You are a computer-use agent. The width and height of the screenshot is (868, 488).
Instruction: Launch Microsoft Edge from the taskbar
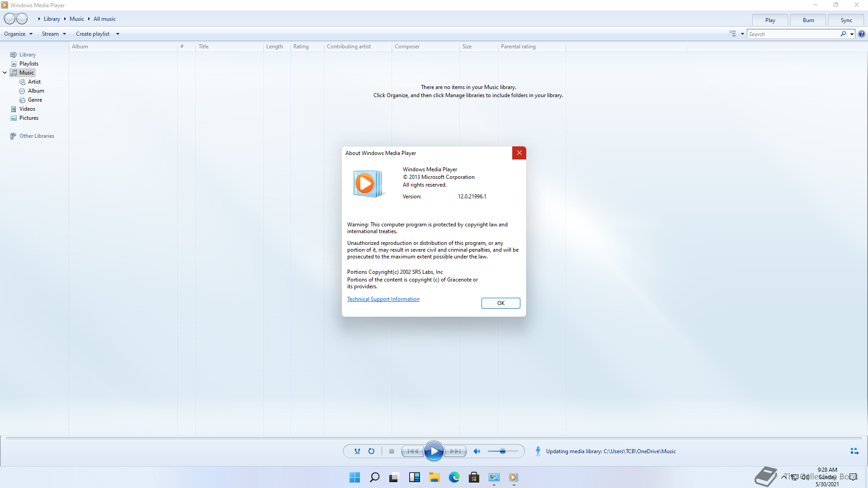pos(454,477)
